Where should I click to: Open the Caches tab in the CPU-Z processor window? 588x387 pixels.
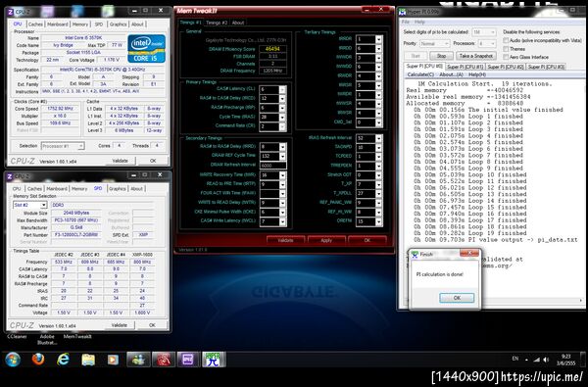pyautogui.click(x=35, y=24)
